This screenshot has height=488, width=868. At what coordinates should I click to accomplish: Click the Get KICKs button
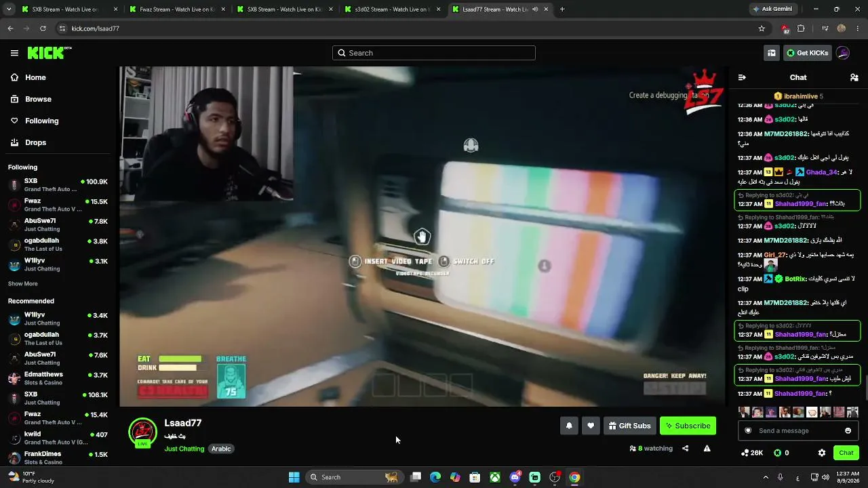[807, 53]
